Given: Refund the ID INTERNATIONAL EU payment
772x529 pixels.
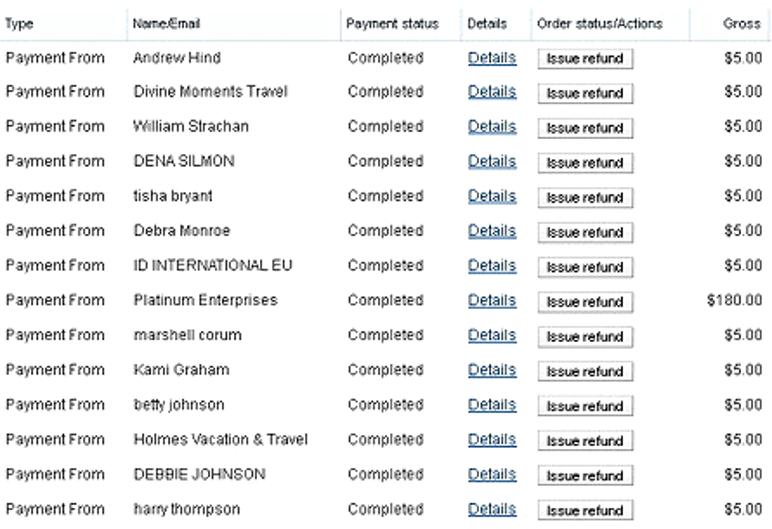Looking at the screenshot, I should tap(585, 267).
